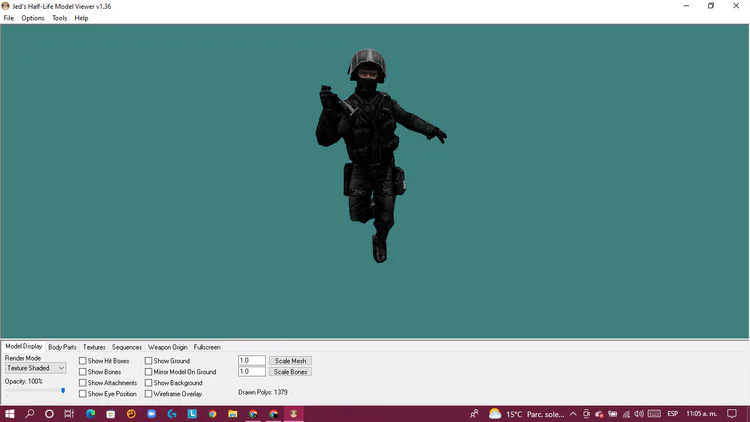Check battery status tray icon
This screenshot has width=750, height=422.
click(x=612, y=414)
